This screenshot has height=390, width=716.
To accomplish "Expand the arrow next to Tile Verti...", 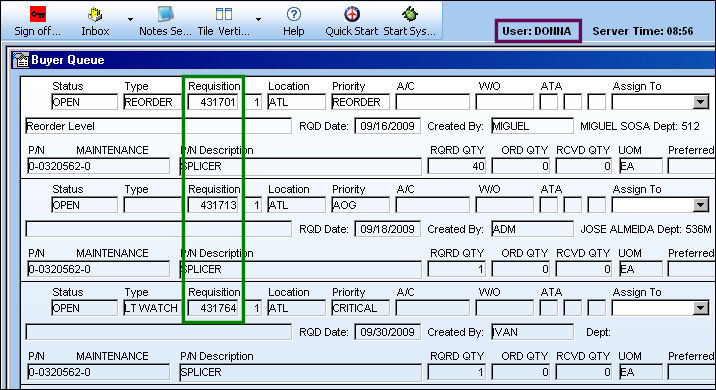I will pos(258,20).
